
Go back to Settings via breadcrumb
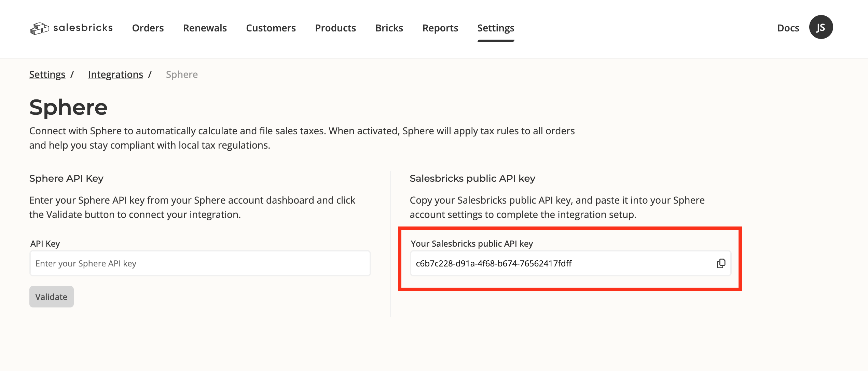pos(47,74)
